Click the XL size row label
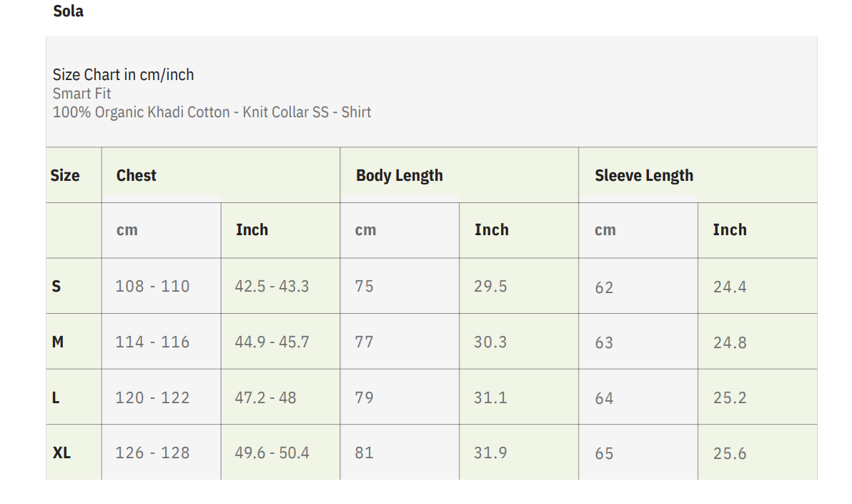This screenshot has height=504, width=852. pos(61,453)
